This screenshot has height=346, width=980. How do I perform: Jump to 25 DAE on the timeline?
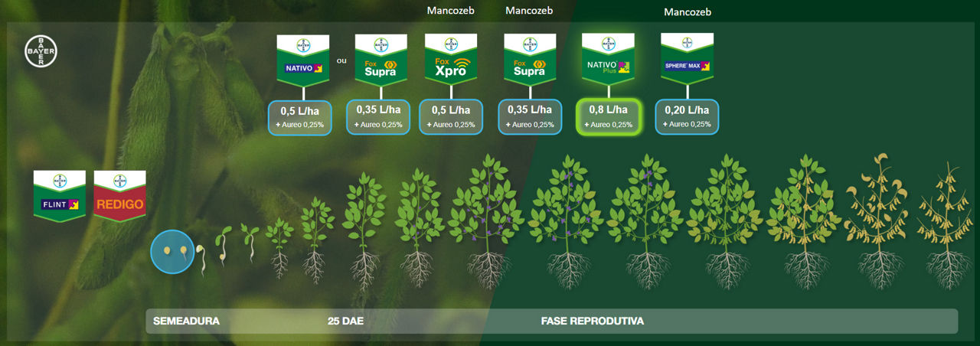point(345,321)
